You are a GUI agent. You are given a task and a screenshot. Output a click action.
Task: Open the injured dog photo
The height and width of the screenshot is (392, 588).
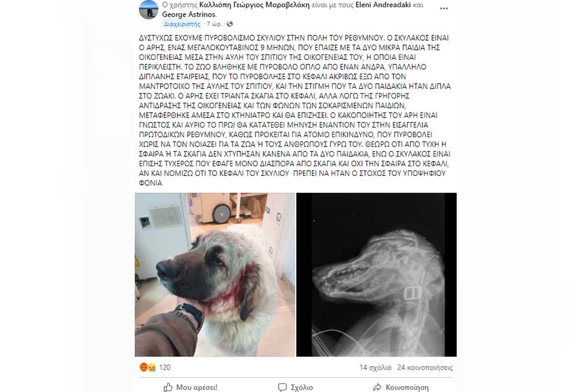click(x=215, y=274)
